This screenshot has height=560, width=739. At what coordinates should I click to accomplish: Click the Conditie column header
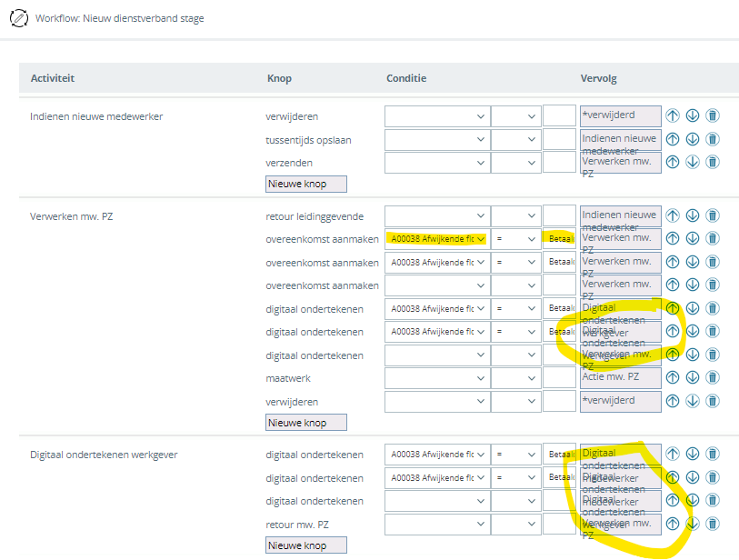pyautogui.click(x=406, y=78)
